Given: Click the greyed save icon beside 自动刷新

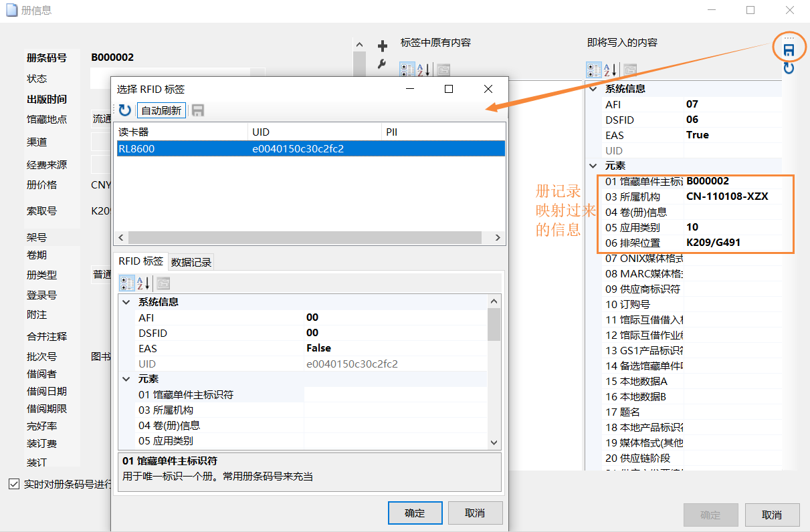Looking at the screenshot, I should [198, 110].
